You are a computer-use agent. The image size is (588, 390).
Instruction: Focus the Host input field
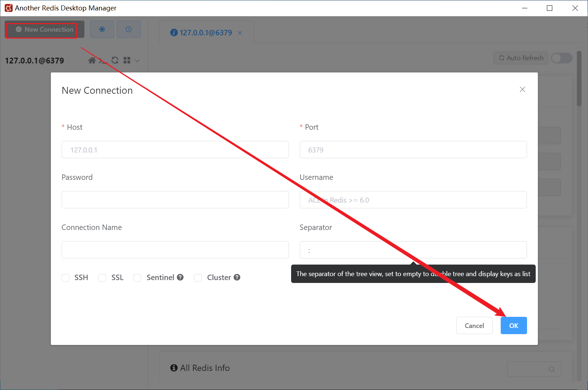click(x=175, y=150)
